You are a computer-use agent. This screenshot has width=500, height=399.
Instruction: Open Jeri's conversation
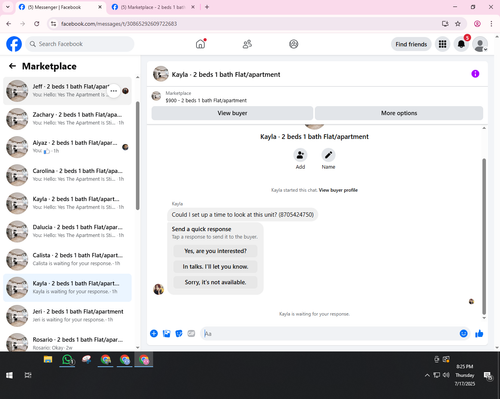tap(67, 316)
